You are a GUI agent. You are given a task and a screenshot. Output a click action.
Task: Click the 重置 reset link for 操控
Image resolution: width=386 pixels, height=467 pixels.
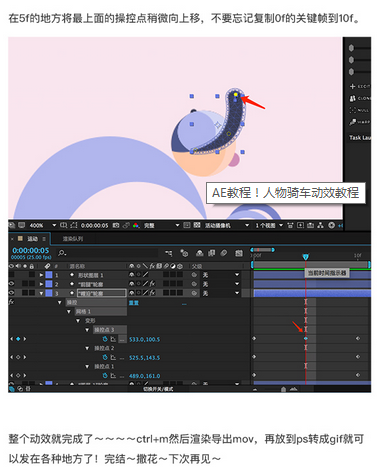point(134,303)
